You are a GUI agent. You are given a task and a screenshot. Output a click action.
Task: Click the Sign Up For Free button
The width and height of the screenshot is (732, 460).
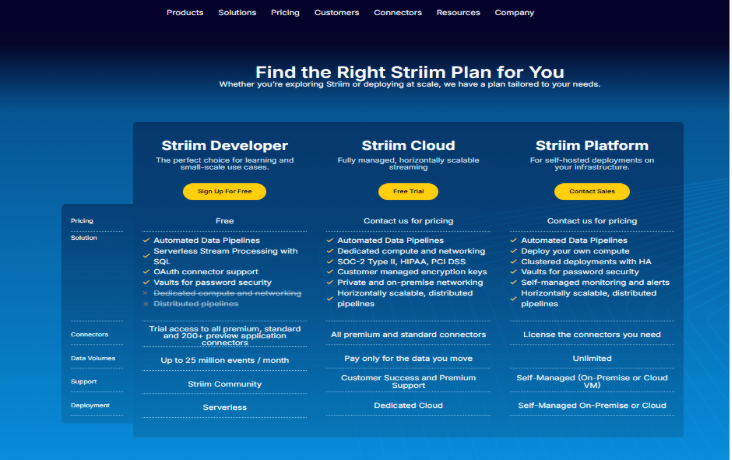(x=225, y=191)
